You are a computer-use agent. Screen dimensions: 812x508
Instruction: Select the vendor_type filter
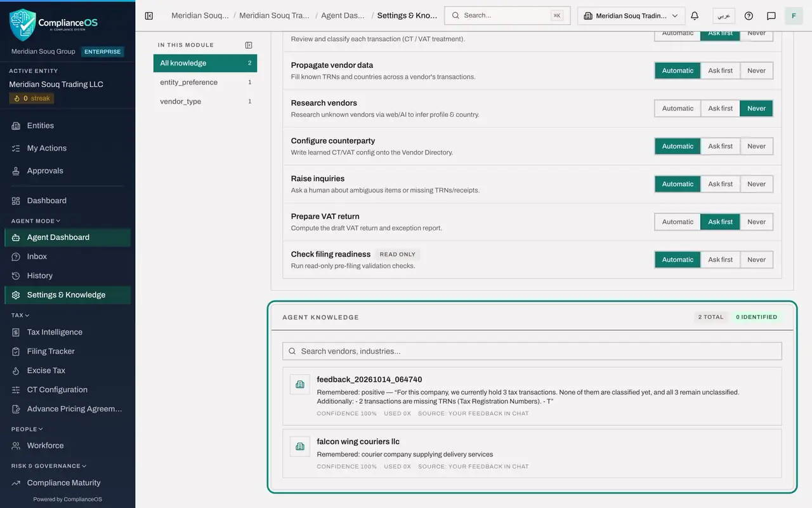205,101
